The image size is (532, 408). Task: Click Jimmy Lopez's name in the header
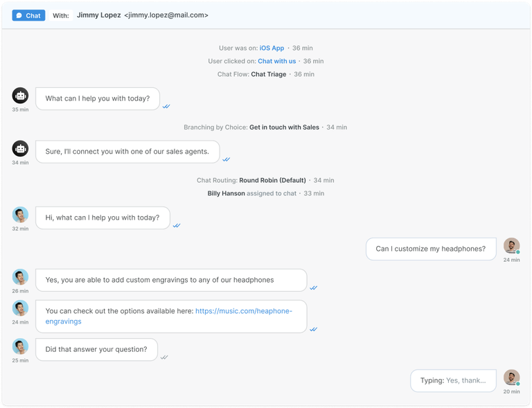98,15
